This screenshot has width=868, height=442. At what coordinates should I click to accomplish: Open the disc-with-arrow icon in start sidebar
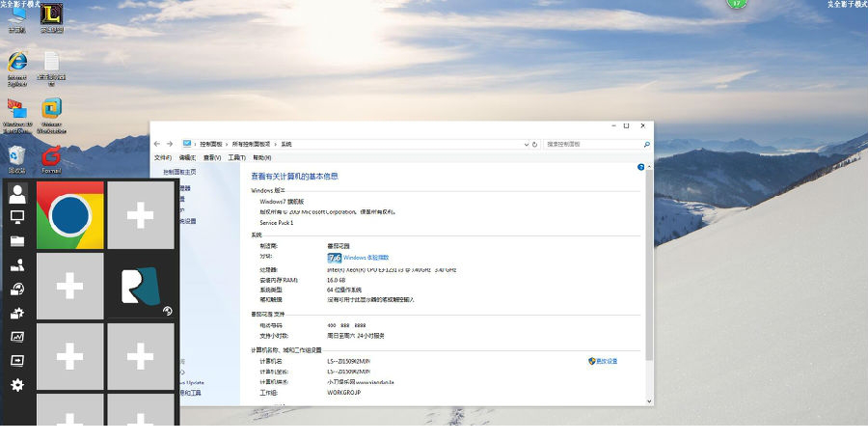click(x=17, y=289)
